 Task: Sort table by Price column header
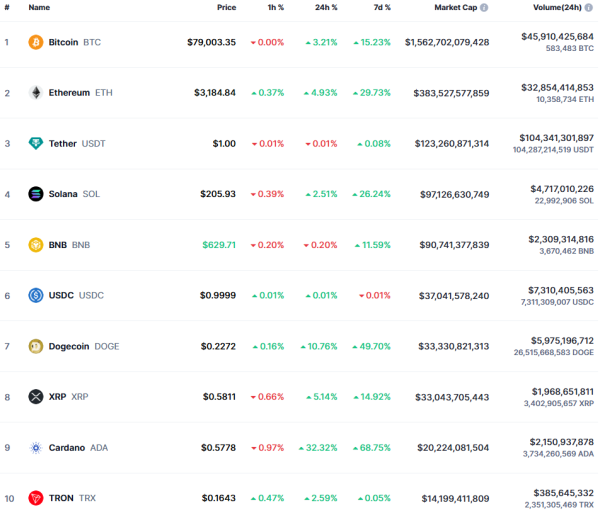227,8
